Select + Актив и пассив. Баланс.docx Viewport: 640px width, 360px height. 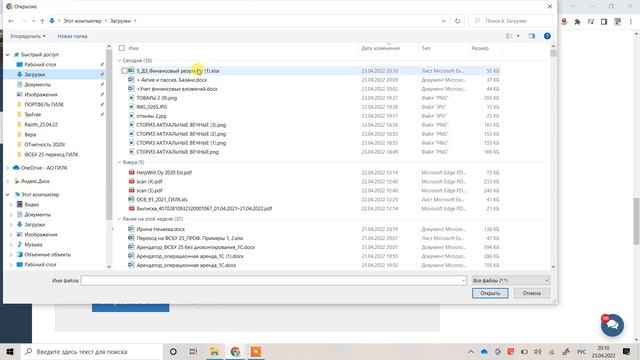pos(171,80)
